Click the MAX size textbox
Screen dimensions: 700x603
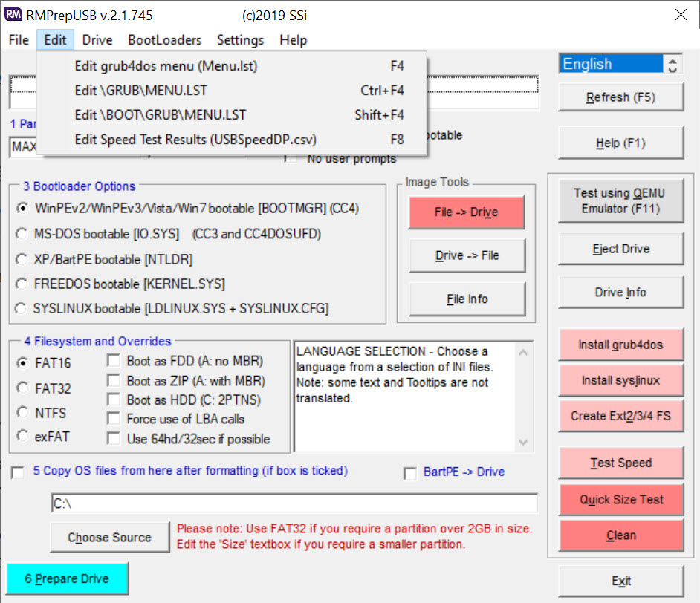pos(23,147)
